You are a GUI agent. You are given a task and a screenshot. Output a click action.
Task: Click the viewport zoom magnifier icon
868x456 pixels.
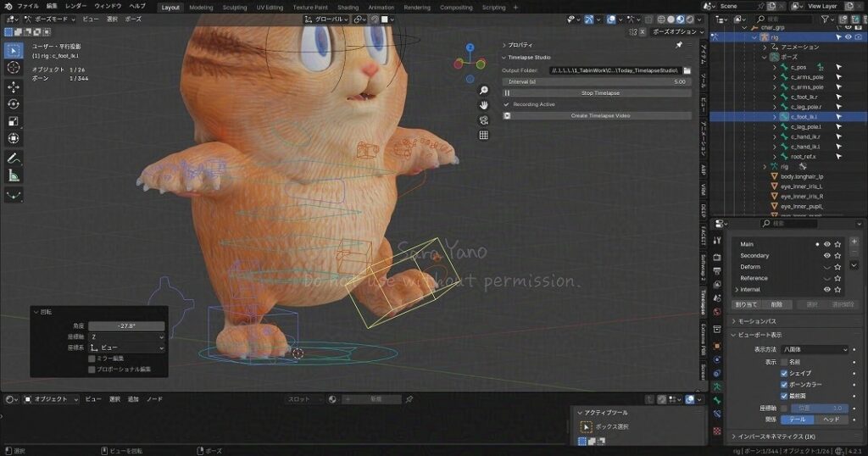pyautogui.click(x=483, y=90)
